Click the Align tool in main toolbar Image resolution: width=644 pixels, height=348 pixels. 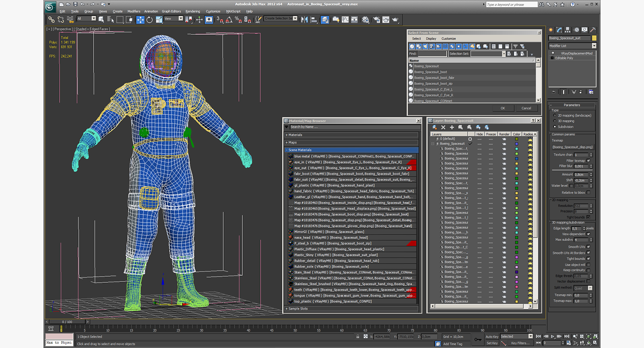(314, 20)
